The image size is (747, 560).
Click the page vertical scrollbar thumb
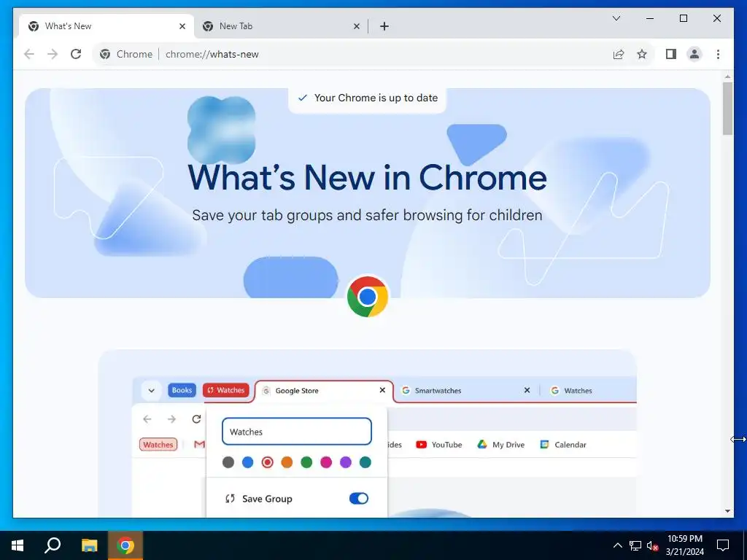click(x=727, y=109)
